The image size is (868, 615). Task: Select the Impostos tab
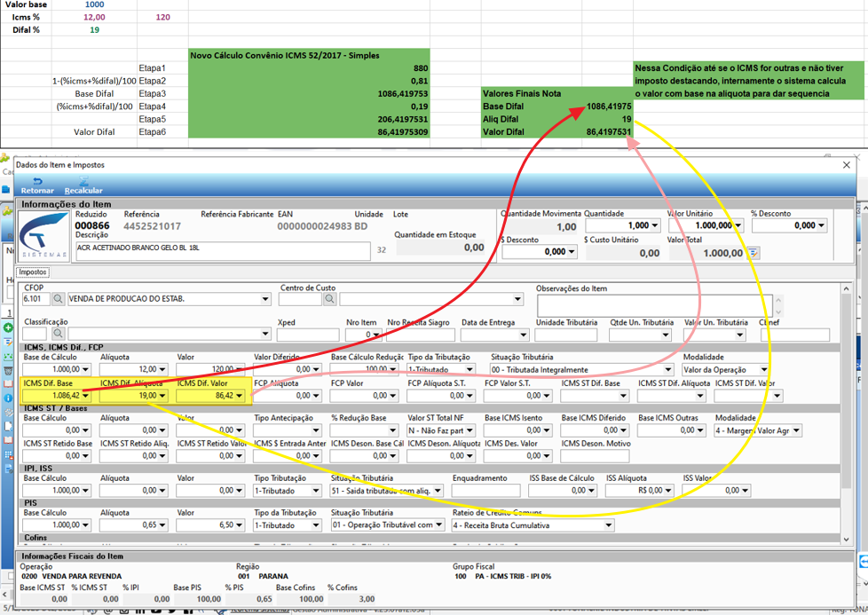[33, 272]
